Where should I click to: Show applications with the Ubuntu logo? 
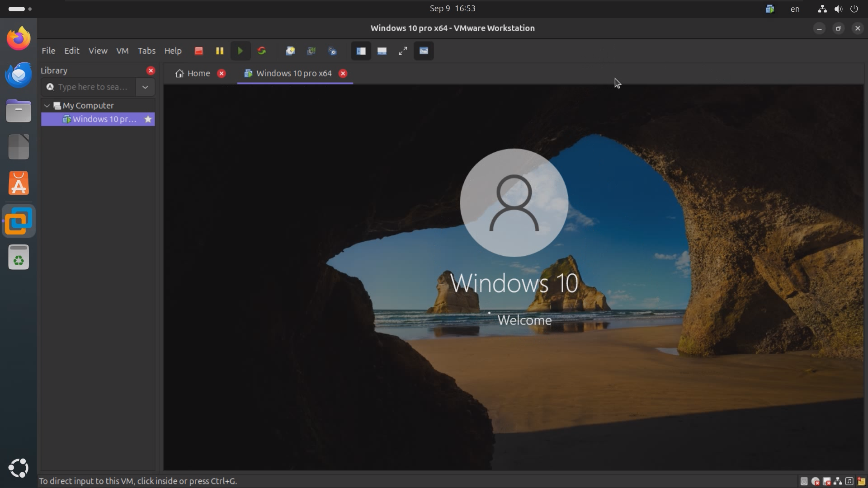(x=19, y=468)
